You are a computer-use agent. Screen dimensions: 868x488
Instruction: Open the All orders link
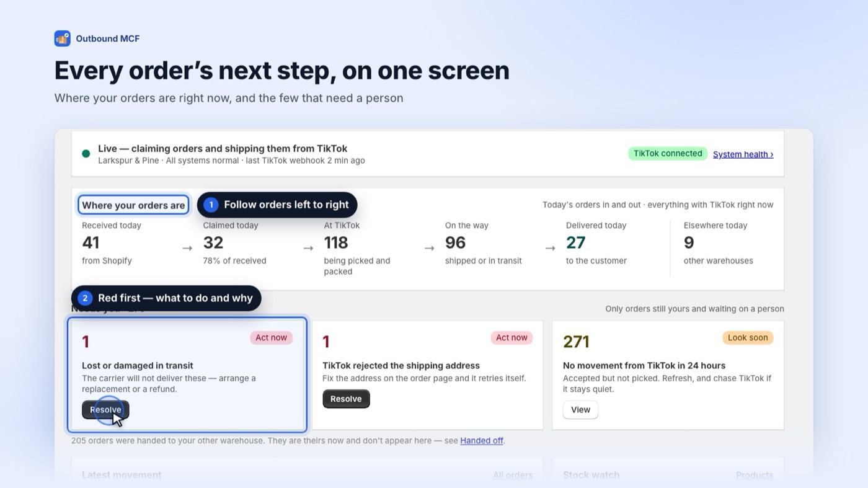click(513, 476)
